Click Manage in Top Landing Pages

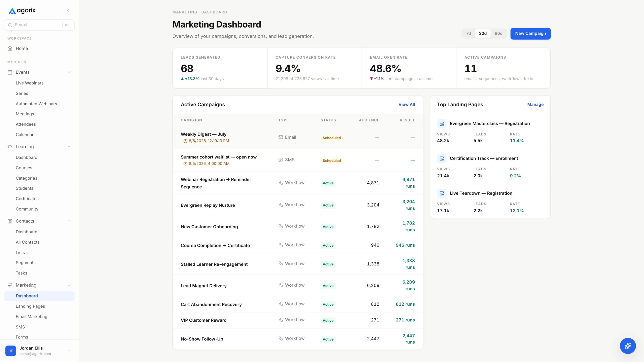click(535, 104)
